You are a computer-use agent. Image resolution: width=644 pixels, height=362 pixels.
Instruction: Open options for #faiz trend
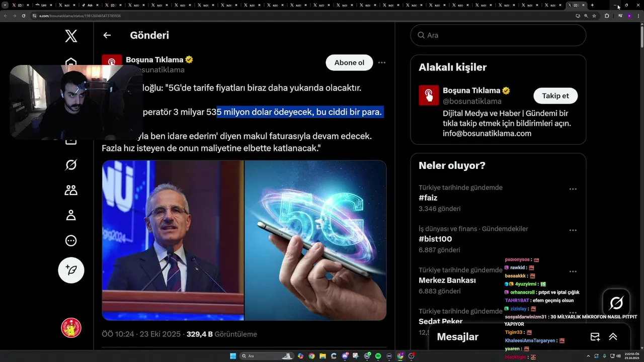pos(573,189)
